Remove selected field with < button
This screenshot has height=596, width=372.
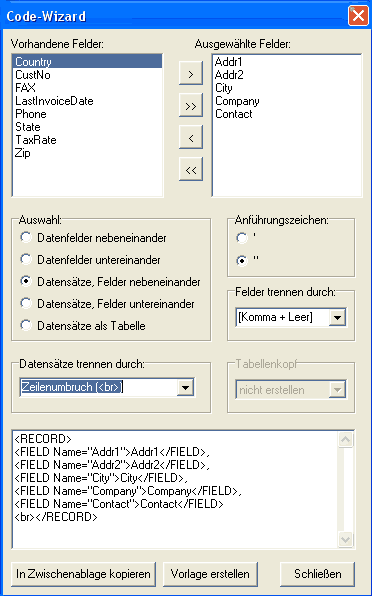(x=191, y=138)
